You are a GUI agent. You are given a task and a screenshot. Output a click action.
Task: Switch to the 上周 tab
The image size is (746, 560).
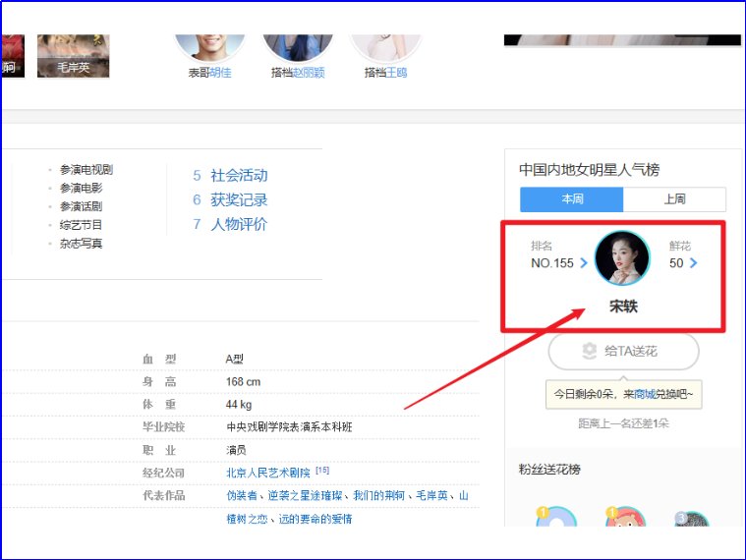pyautogui.click(x=674, y=199)
